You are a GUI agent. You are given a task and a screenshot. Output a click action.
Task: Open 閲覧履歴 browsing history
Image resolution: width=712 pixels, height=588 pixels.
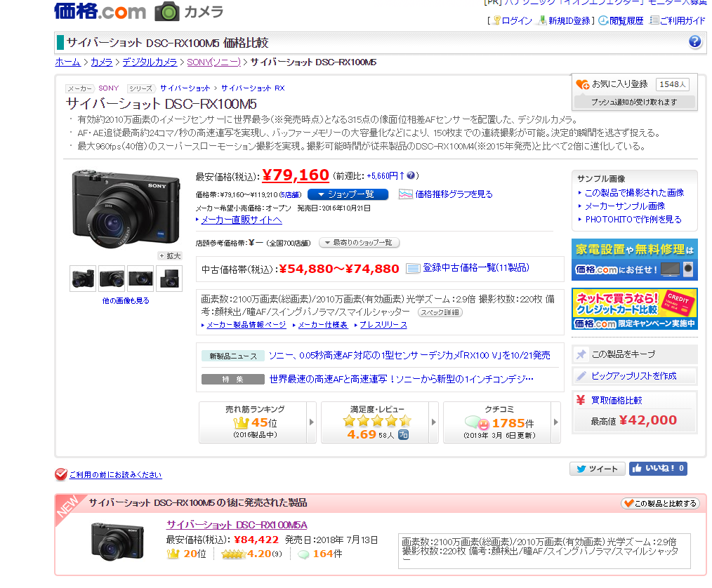621,20
